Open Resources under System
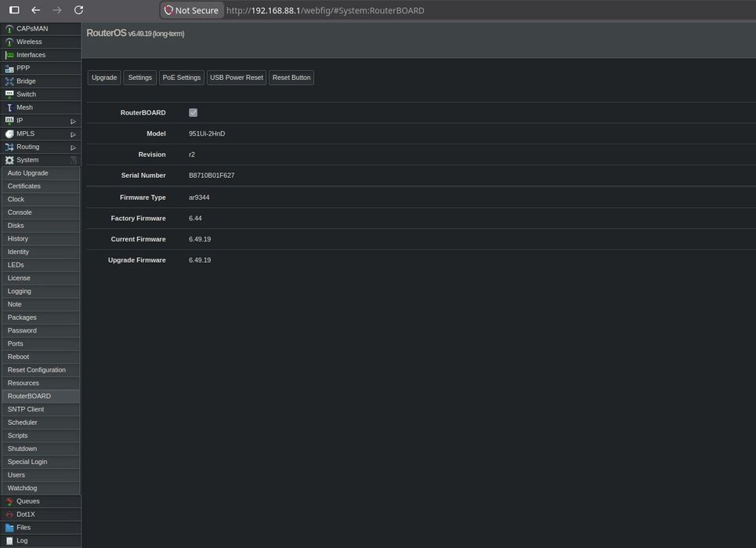The height and width of the screenshot is (548, 756). point(41,383)
